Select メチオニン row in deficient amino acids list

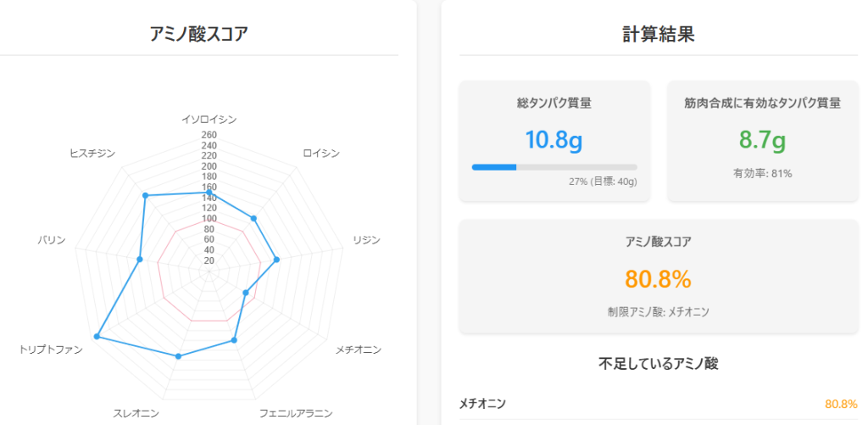pyautogui.click(x=658, y=404)
